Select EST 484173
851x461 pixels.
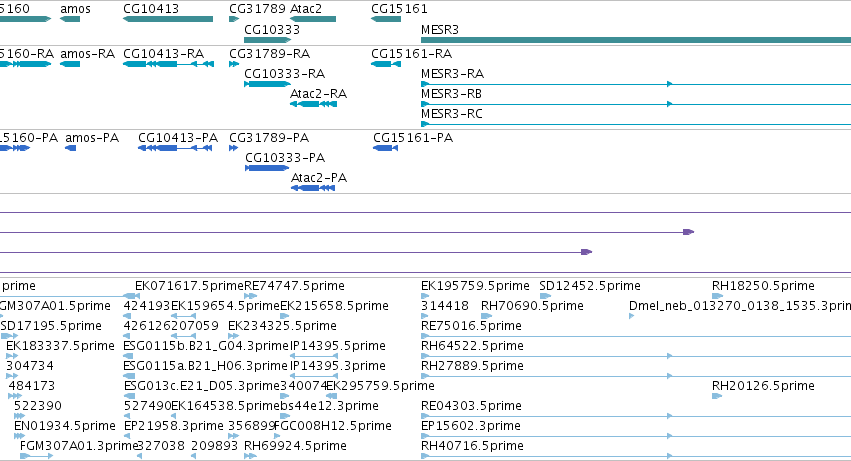[32, 387]
